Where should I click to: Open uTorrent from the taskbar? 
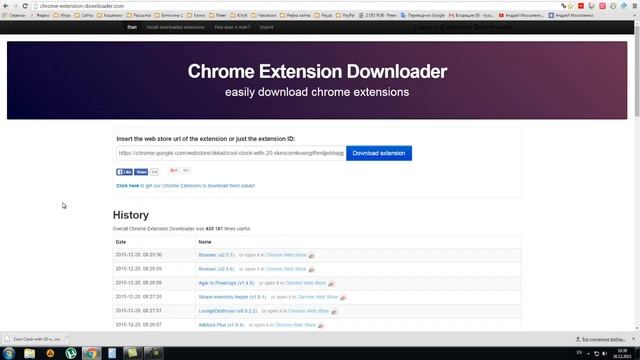pos(71,353)
